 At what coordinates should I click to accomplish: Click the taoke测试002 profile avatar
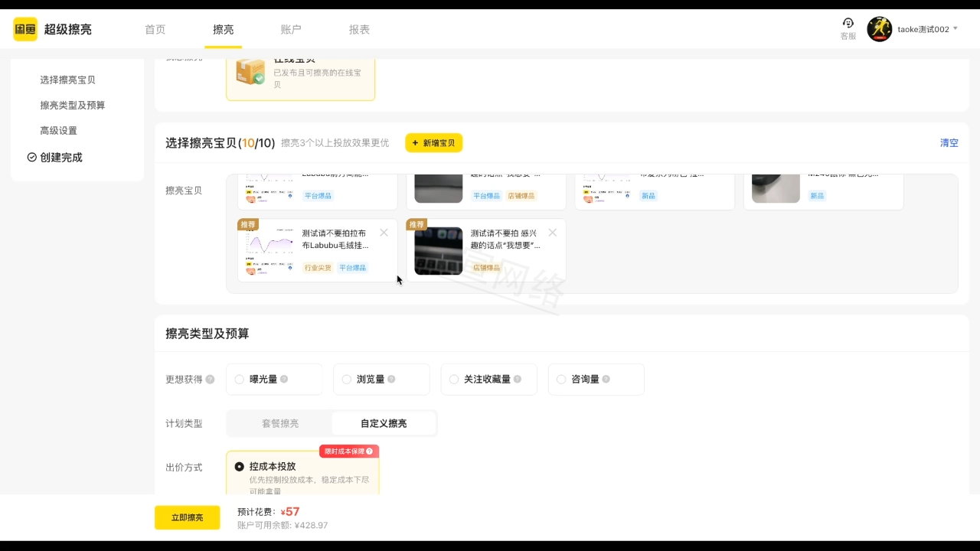[x=879, y=29]
